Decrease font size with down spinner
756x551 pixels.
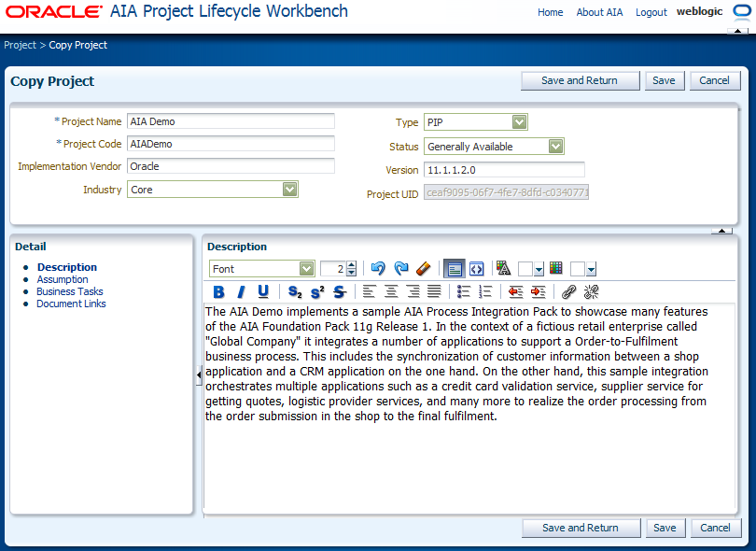click(352, 273)
